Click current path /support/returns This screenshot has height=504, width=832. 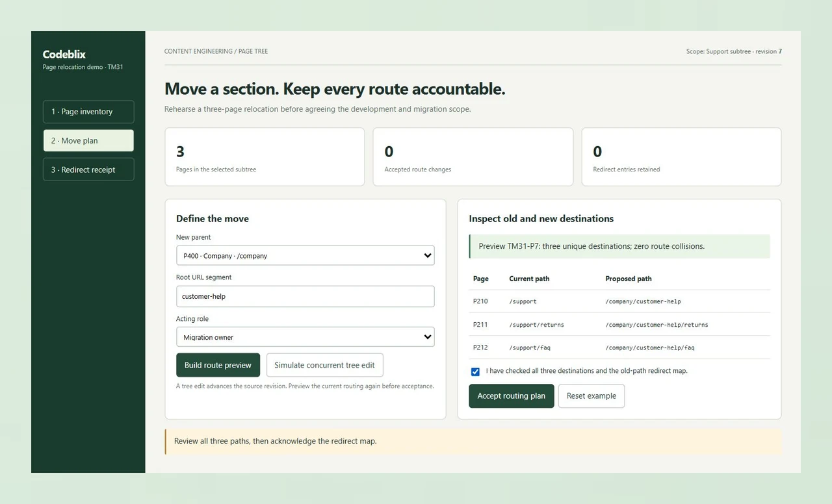point(536,325)
